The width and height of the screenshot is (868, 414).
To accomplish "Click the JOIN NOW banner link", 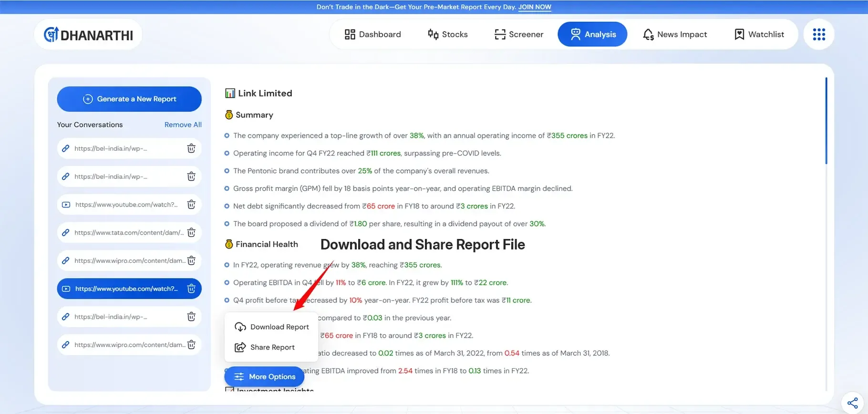I will click(x=534, y=7).
